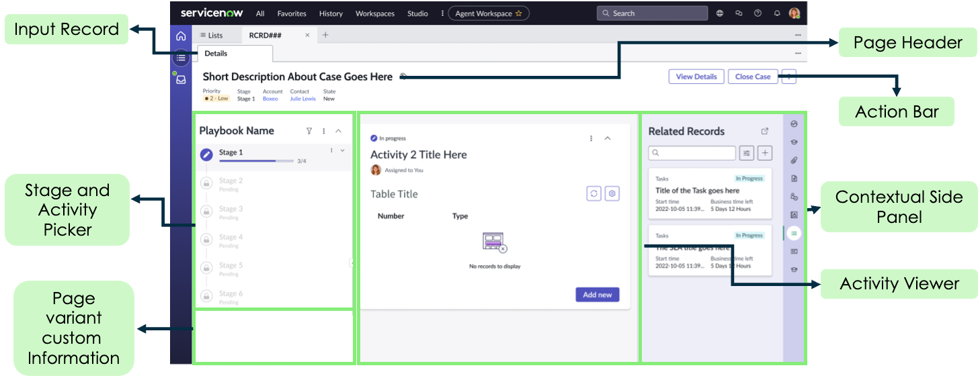
Task: Open the notifications bell icon
Action: pos(777,13)
